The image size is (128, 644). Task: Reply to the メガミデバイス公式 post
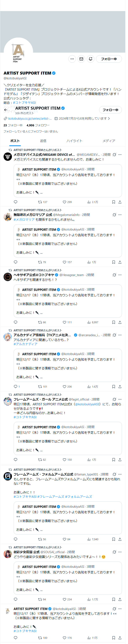[15, 202]
